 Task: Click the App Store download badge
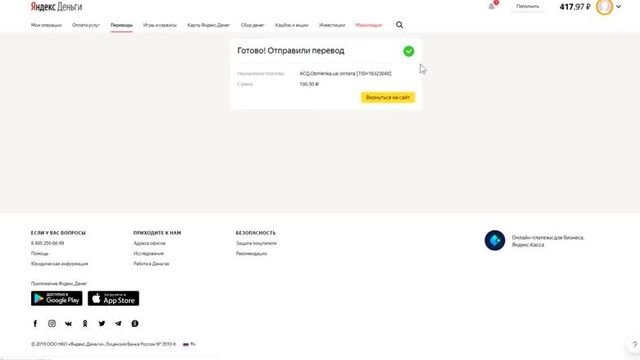(113, 298)
